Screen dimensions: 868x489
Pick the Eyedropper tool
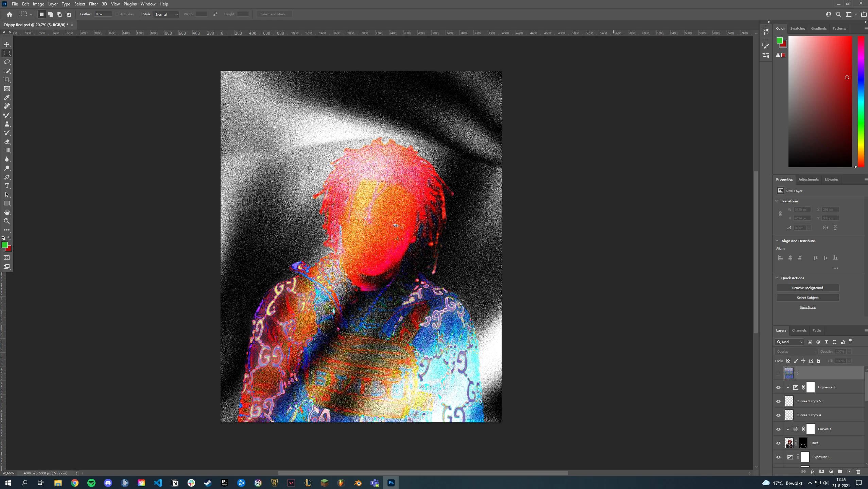click(x=7, y=98)
